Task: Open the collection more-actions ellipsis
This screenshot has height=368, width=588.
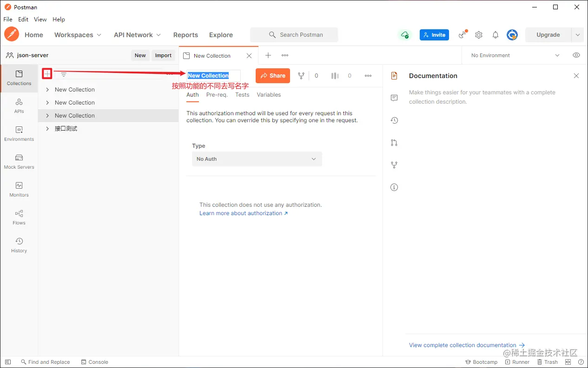Action: pyautogui.click(x=368, y=76)
